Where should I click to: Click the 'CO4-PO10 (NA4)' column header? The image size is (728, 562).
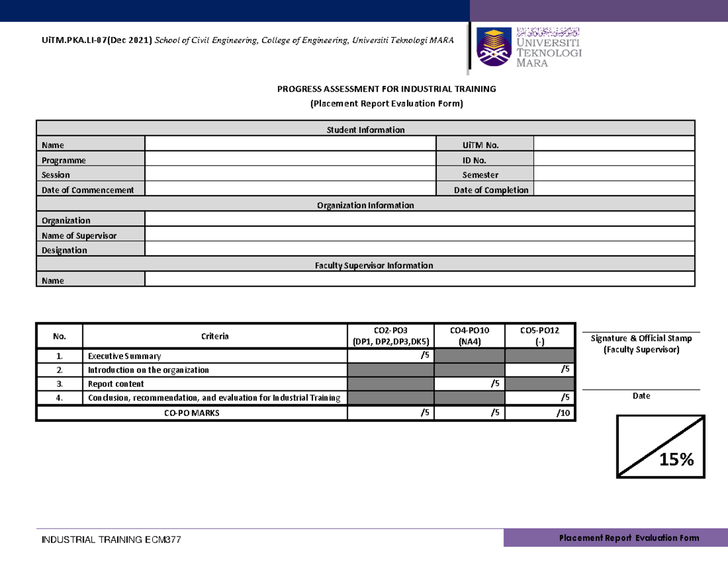pyautogui.click(x=470, y=336)
